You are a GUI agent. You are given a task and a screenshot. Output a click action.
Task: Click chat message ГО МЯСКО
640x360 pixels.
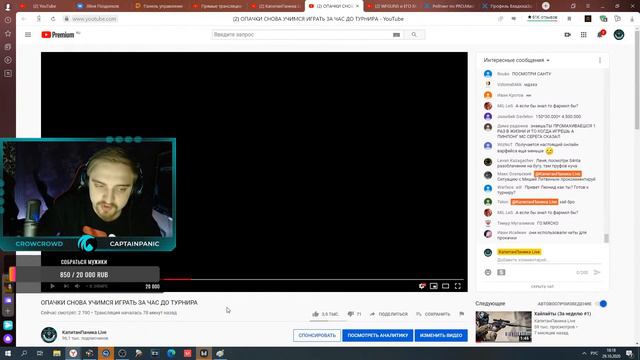(x=548, y=223)
